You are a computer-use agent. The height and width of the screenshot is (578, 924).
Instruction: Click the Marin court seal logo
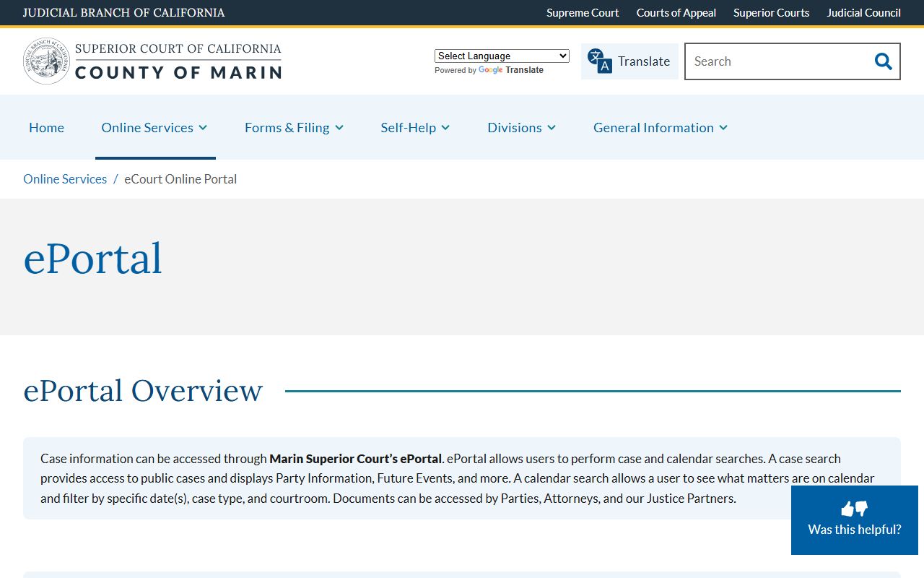pos(46,61)
